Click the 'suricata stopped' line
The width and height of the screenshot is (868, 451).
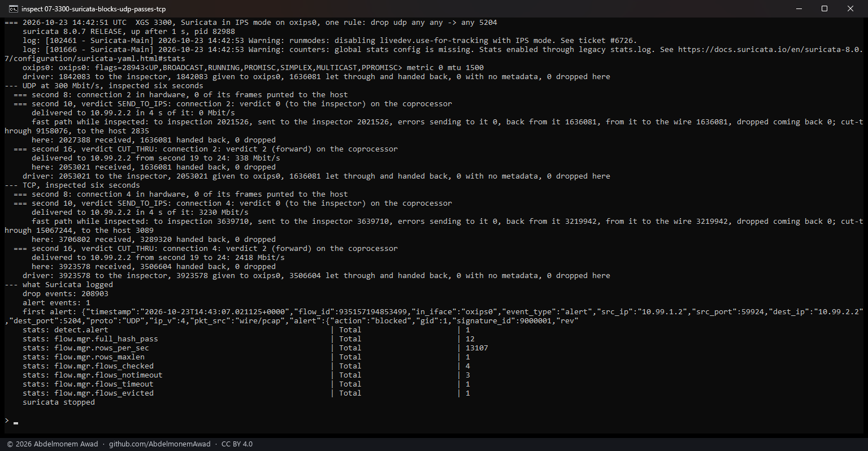[x=59, y=402]
